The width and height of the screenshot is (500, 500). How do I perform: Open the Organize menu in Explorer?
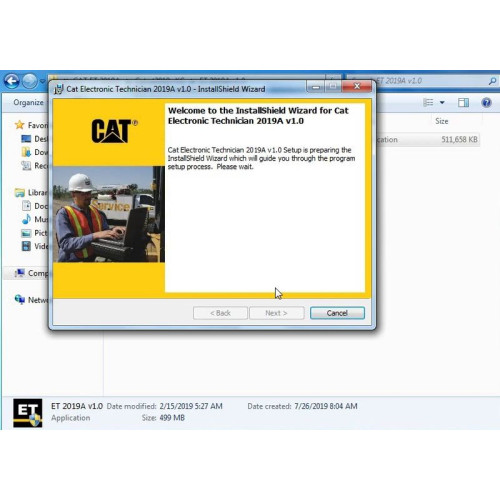pos(28,102)
